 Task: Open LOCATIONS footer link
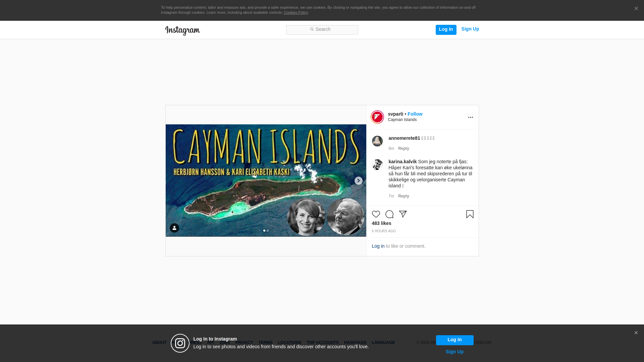289,343
